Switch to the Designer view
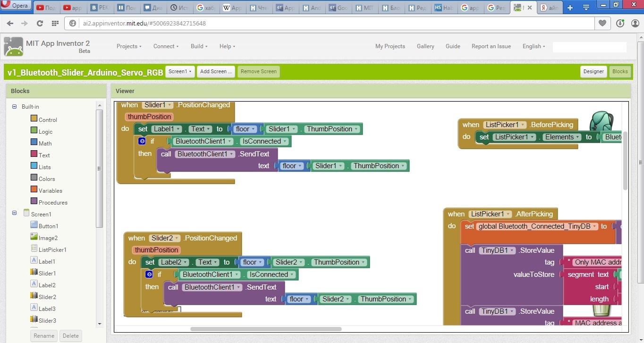This screenshot has height=343, width=644. (593, 72)
